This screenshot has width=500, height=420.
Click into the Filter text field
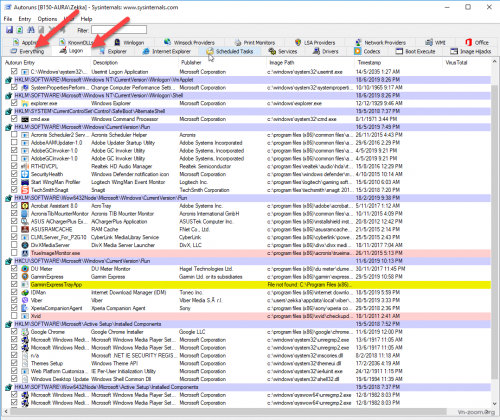point(119,30)
